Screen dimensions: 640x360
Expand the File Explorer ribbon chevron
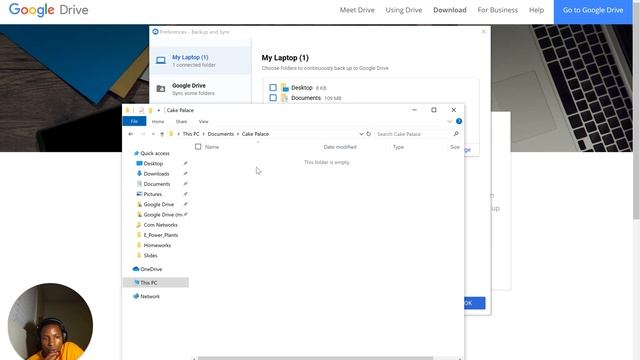click(x=449, y=121)
